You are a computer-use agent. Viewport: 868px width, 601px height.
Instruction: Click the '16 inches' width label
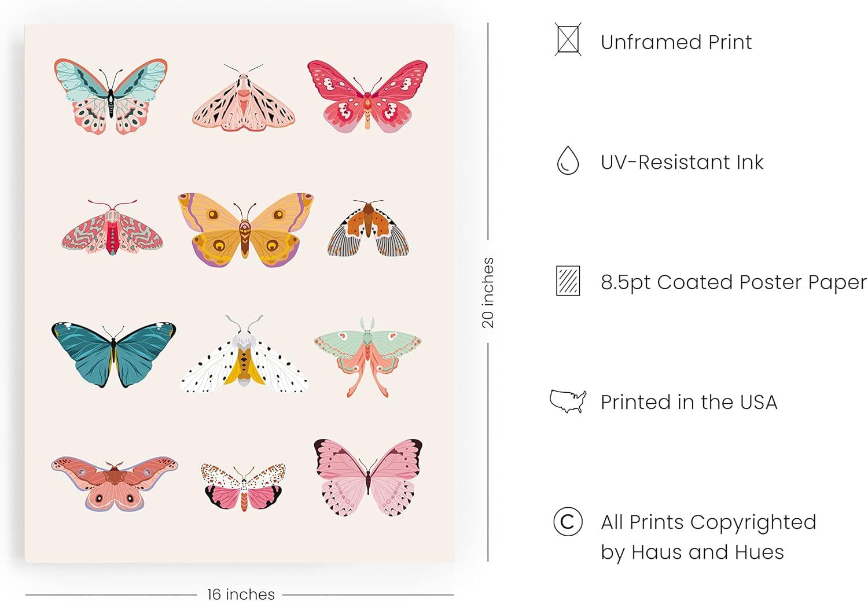click(241, 594)
